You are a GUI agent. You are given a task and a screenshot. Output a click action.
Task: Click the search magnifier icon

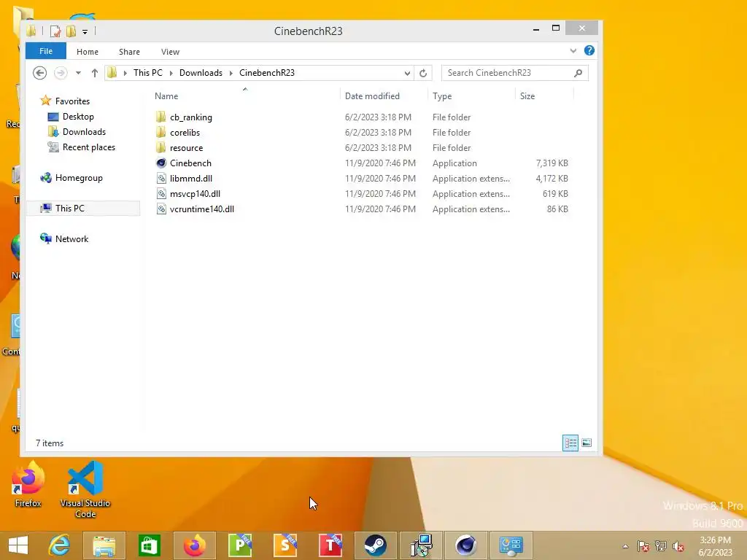[578, 73]
